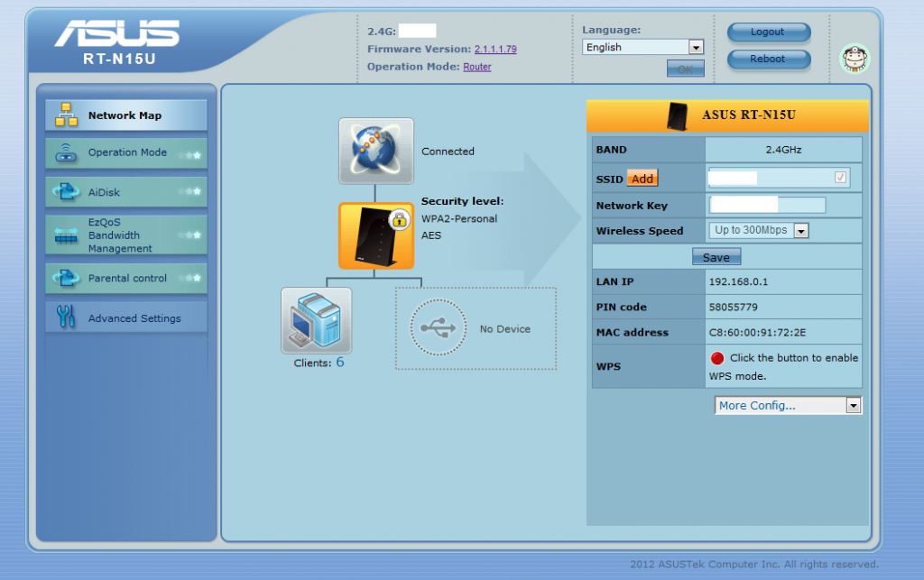Enable WPS with the red button
Screen dimensions: 924x580
point(717,358)
